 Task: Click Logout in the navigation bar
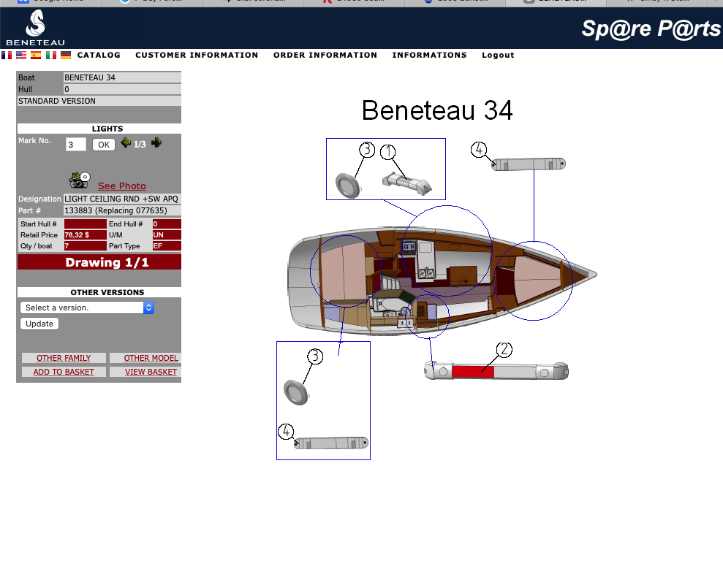tap(498, 55)
